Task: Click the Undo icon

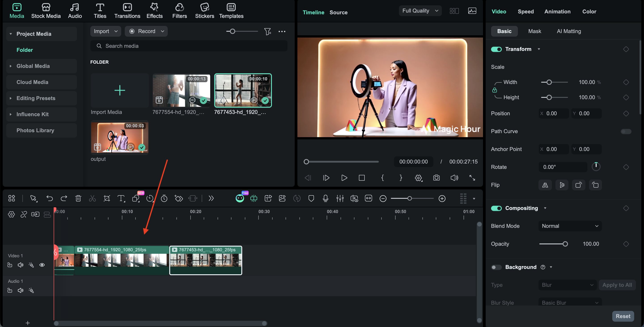Action: point(49,198)
